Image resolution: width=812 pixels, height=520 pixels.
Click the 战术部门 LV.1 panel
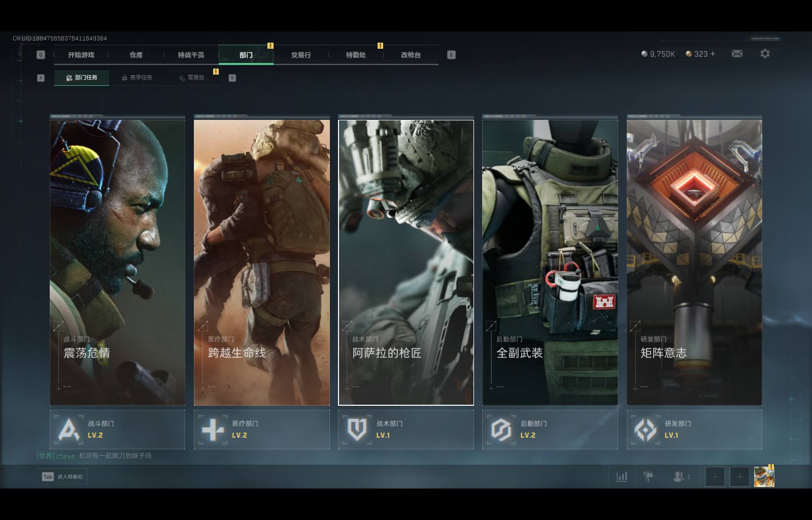[406, 430]
